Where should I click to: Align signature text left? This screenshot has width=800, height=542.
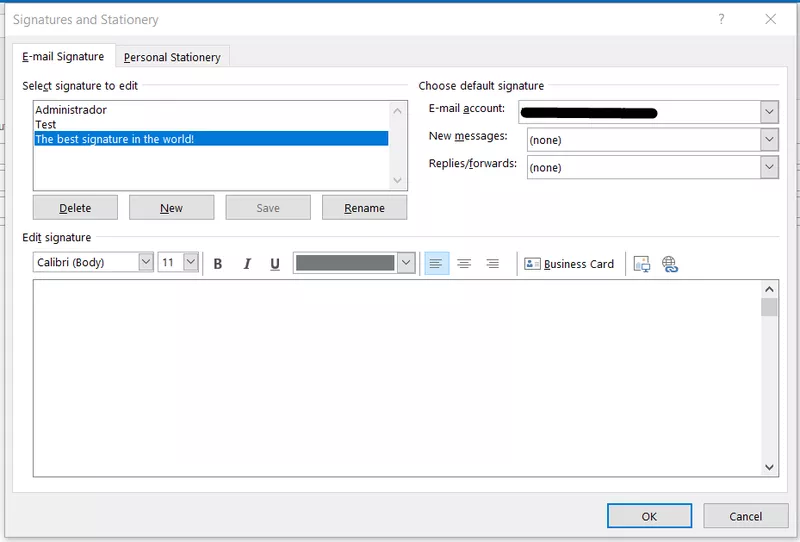(436, 263)
